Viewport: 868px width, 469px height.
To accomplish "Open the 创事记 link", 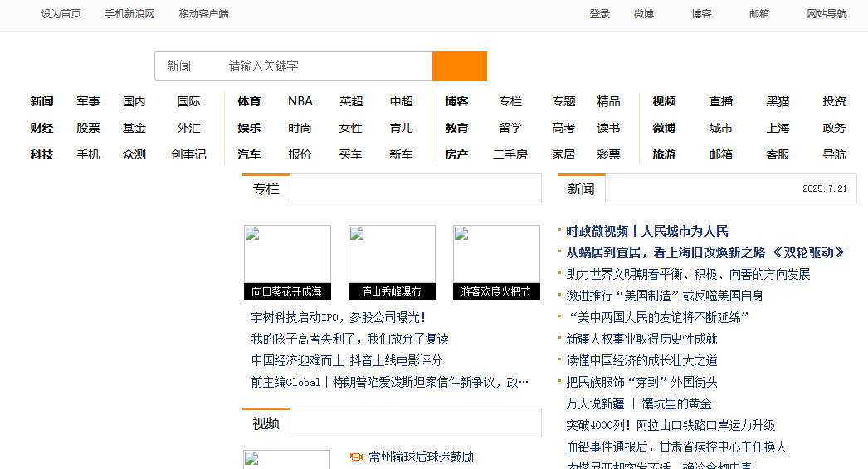I will tap(188, 154).
